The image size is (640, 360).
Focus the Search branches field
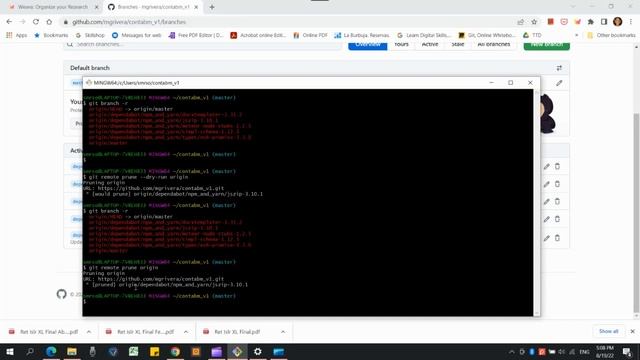click(202, 44)
